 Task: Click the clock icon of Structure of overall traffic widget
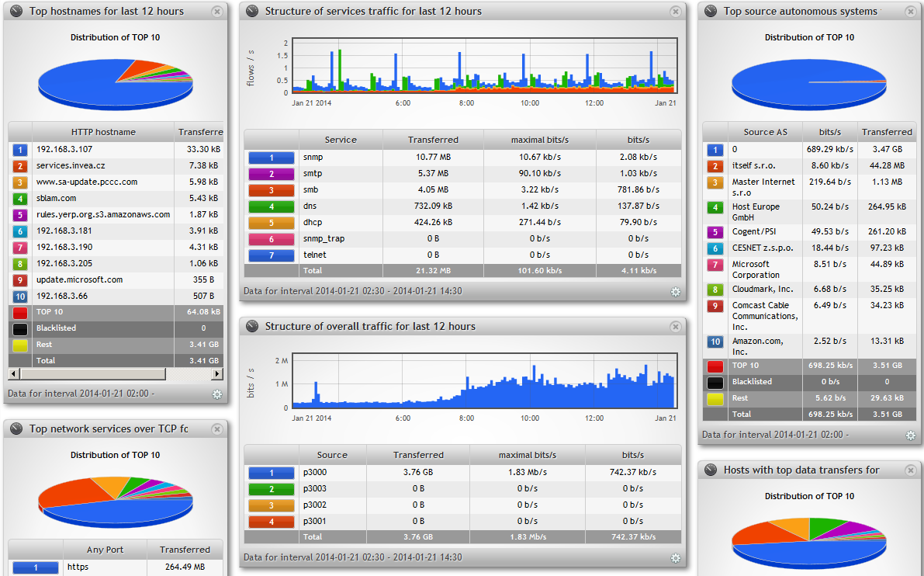pos(252,326)
